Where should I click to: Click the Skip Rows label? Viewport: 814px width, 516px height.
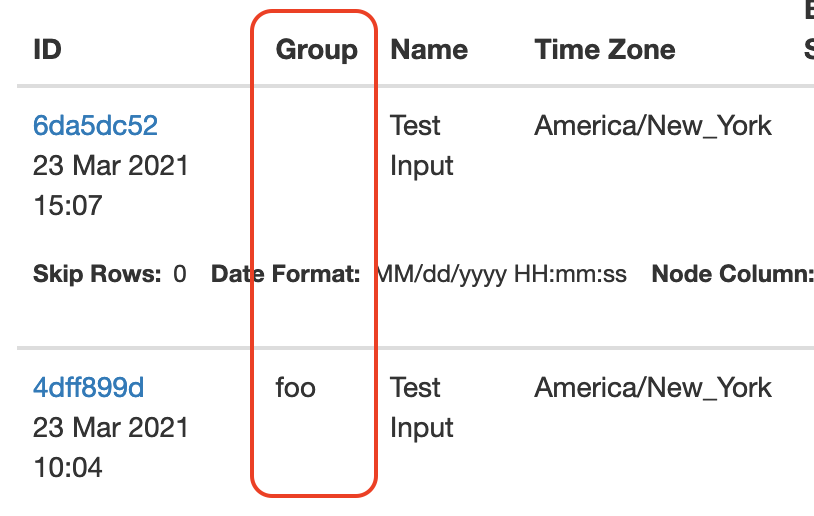97,274
